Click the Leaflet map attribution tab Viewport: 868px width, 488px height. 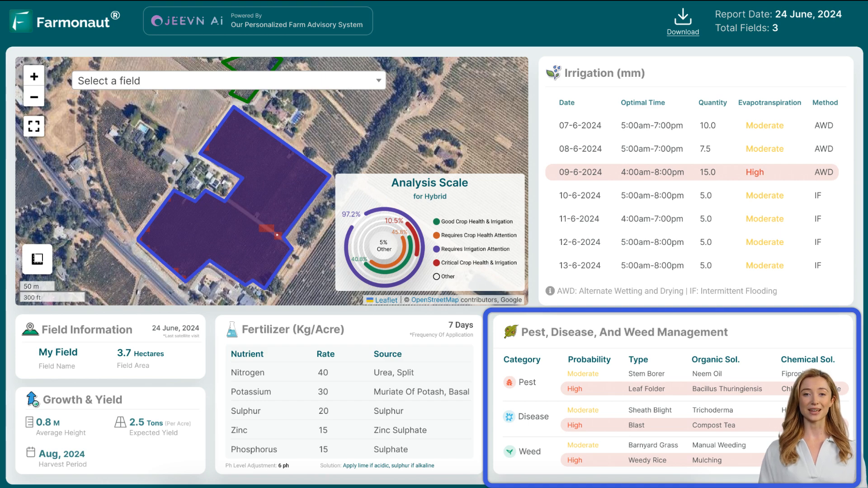[x=387, y=300]
